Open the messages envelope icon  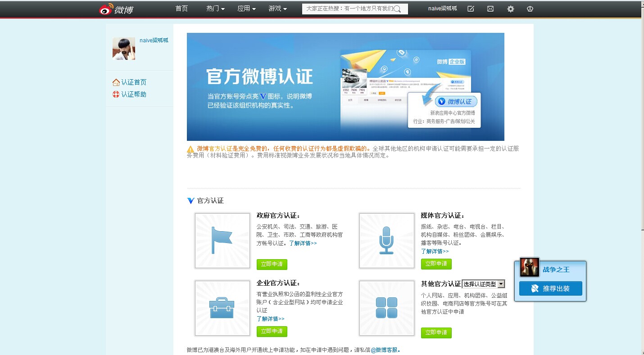coord(490,9)
